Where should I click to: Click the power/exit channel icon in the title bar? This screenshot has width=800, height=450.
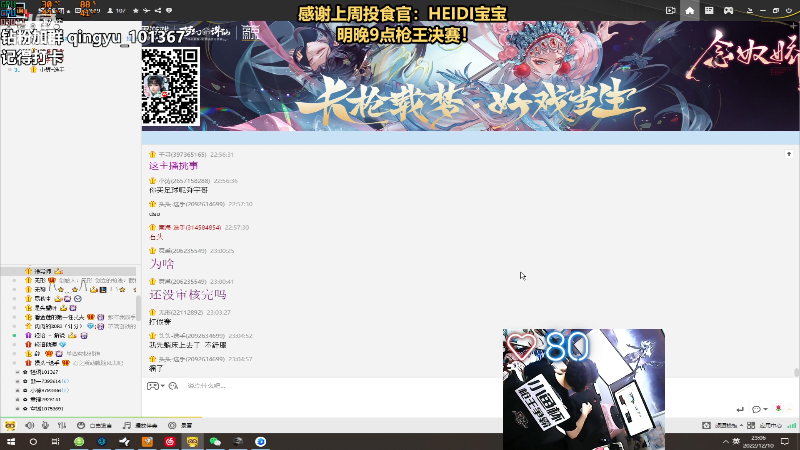(x=789, y=10)
